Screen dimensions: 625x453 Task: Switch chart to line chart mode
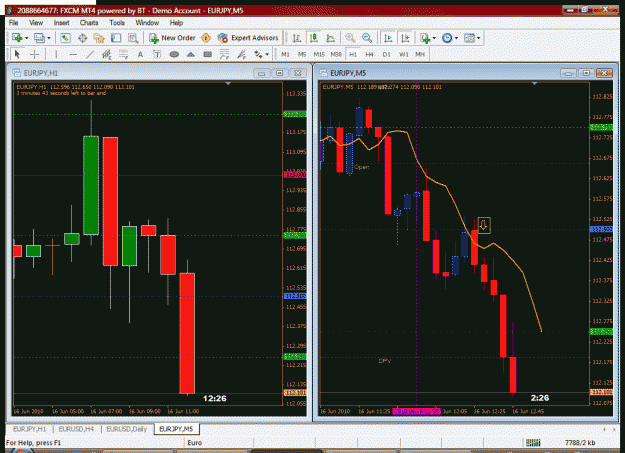(330, 38)
